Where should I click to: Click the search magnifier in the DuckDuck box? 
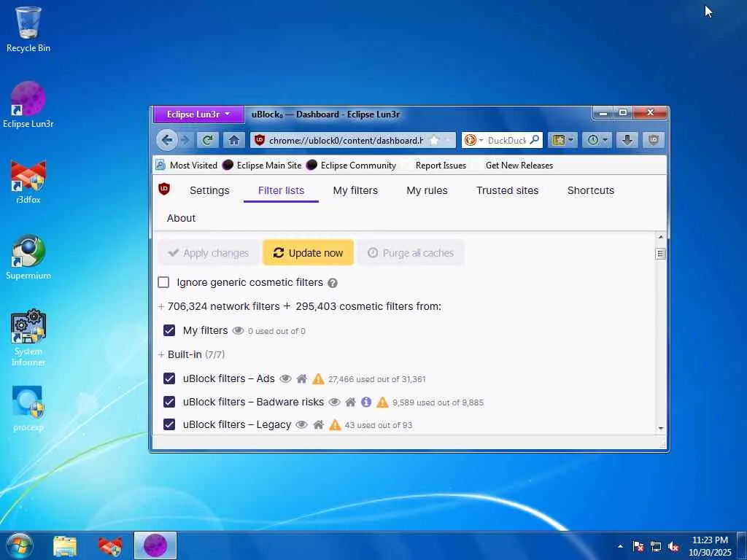click(x=535, y=140)
